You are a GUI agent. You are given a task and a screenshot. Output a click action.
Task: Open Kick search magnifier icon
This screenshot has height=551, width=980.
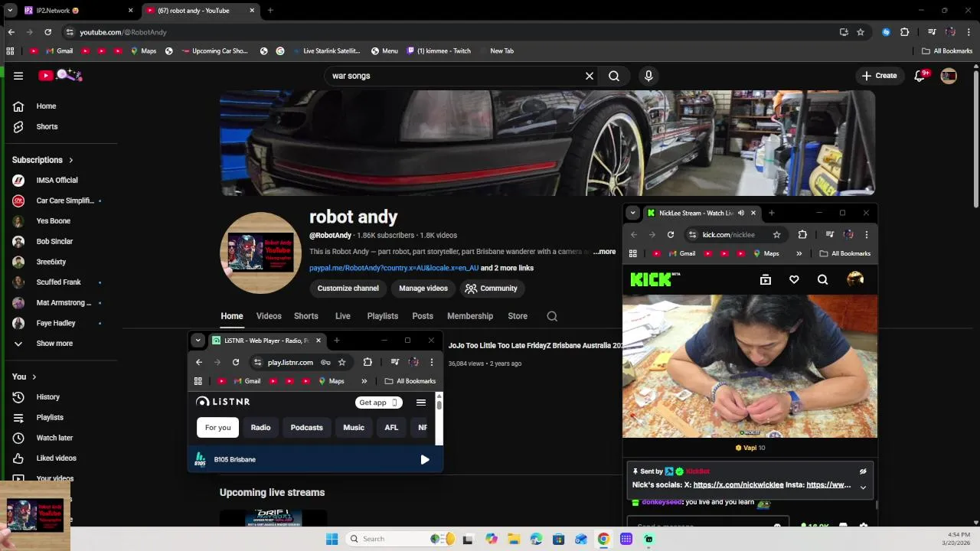(822, 279)
